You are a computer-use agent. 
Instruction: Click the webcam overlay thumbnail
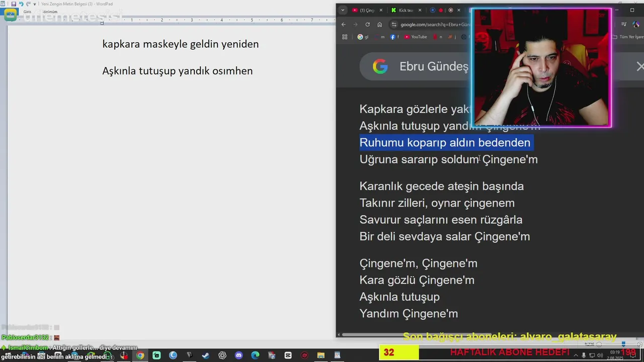point(541,67)
